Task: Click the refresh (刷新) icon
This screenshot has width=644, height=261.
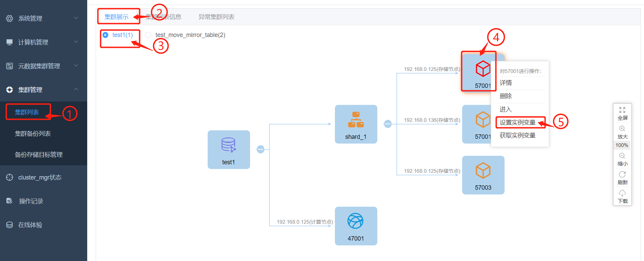Action: [x=622, y=174]
